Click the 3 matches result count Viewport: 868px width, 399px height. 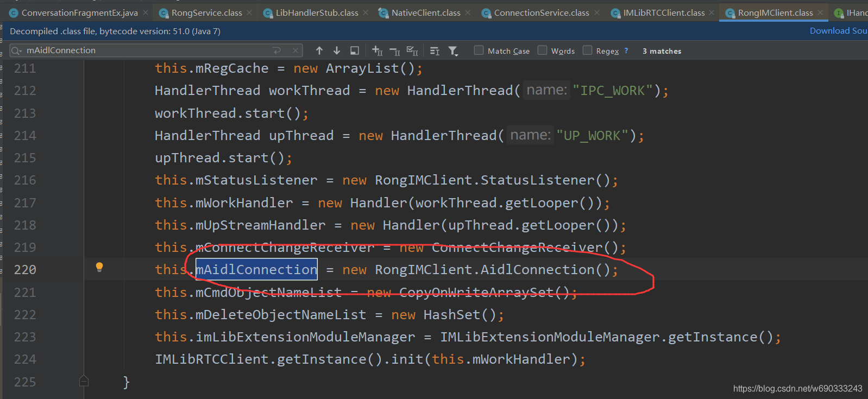click(x=662, y=51)
